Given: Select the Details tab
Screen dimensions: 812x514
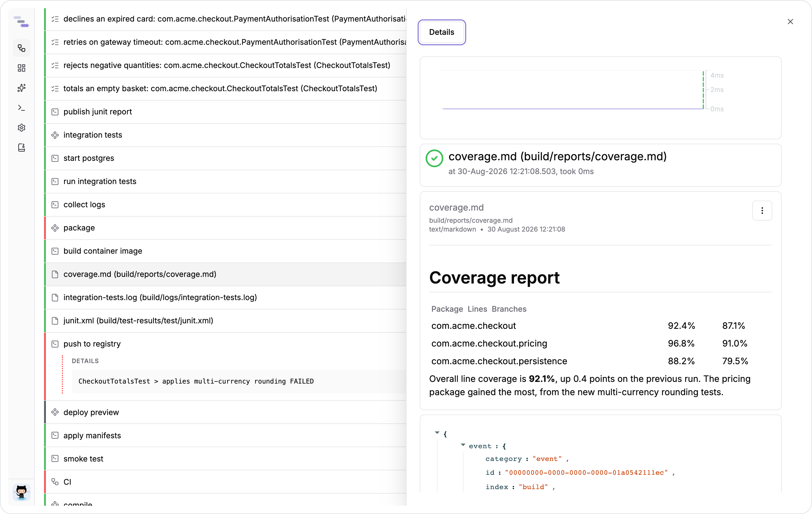Looking at the screenshot, I should tap(441, 32).
